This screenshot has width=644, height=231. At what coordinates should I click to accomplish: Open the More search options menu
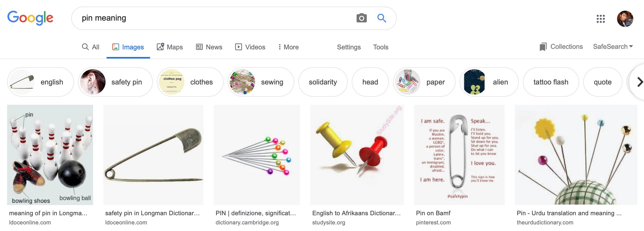pyautogui.click(x=288, y=47)
